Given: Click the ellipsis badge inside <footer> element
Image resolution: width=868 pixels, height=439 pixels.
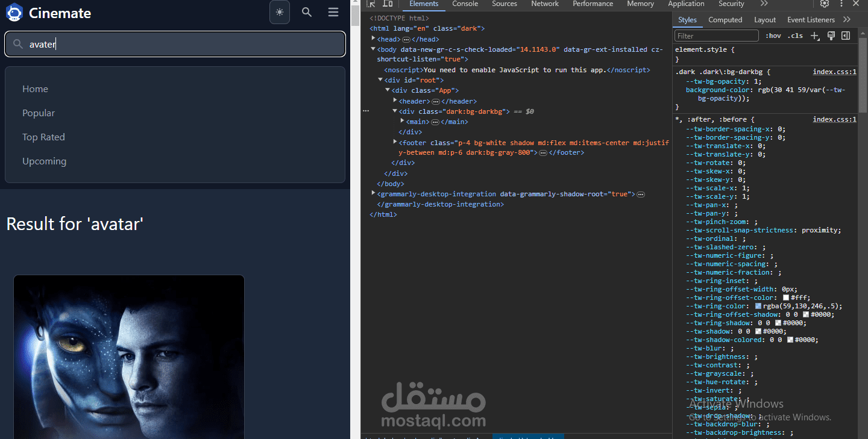Looking at the screenshot, I should [542, 153].
